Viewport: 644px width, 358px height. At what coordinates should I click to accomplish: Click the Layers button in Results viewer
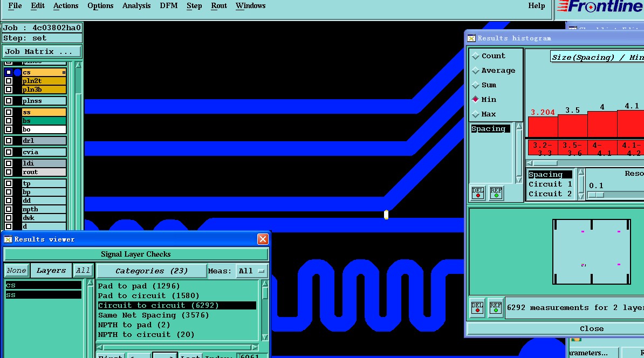tap(51, 271)
